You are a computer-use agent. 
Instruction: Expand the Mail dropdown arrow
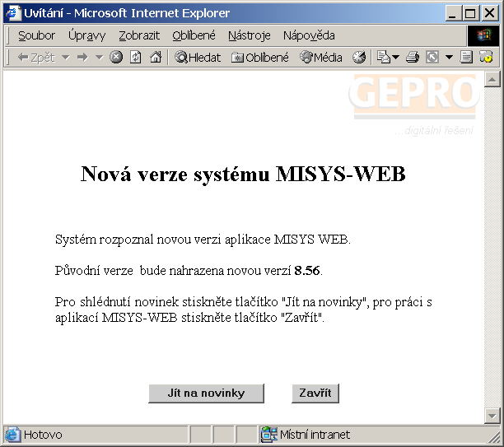[x=395, y=58]
